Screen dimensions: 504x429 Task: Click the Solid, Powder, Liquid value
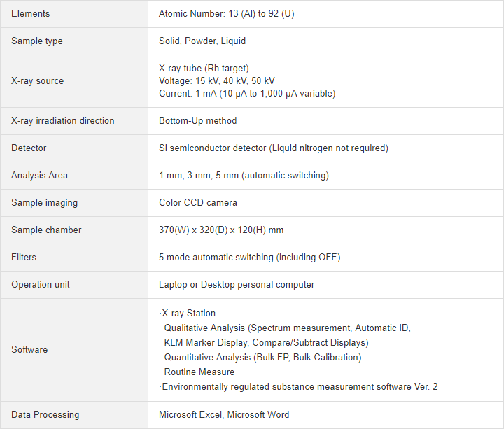(202, 41)
